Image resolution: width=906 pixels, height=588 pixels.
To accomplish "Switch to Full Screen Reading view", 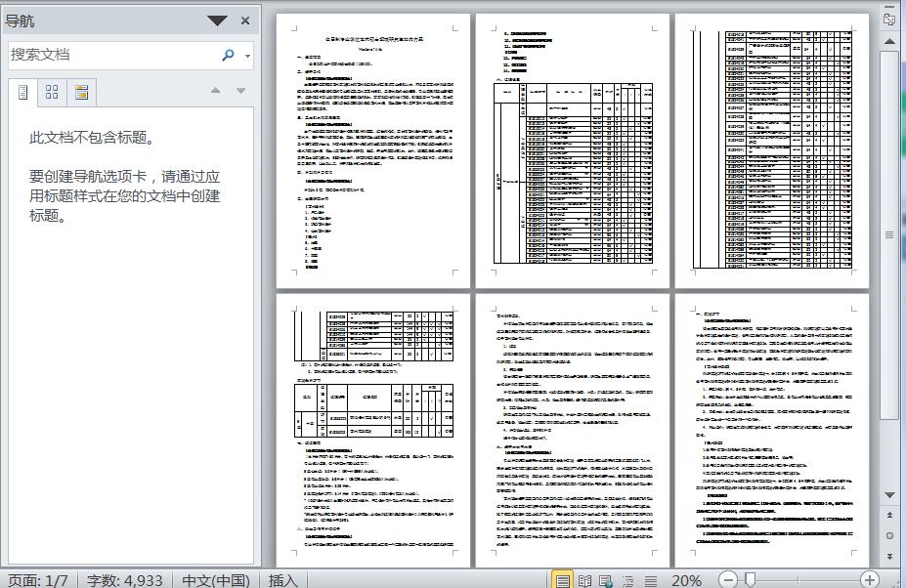I will pyautogui.click(x=584, y=580).
